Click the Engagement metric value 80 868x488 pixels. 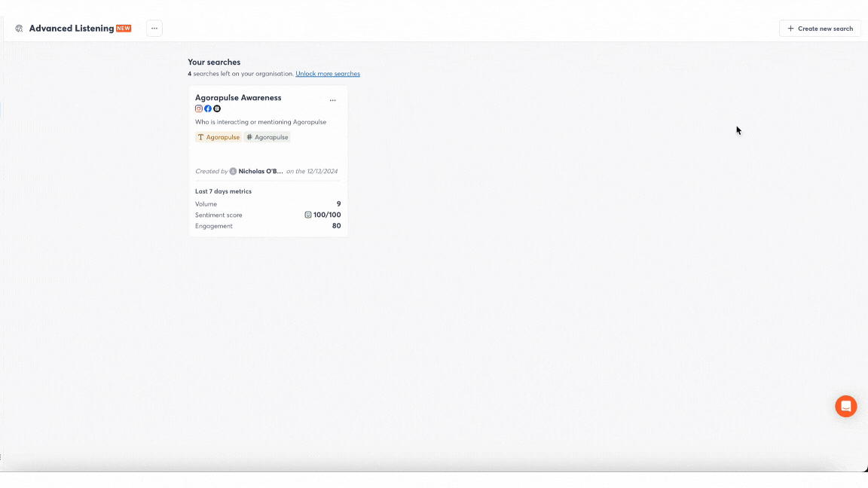click(x=336, y=226)
